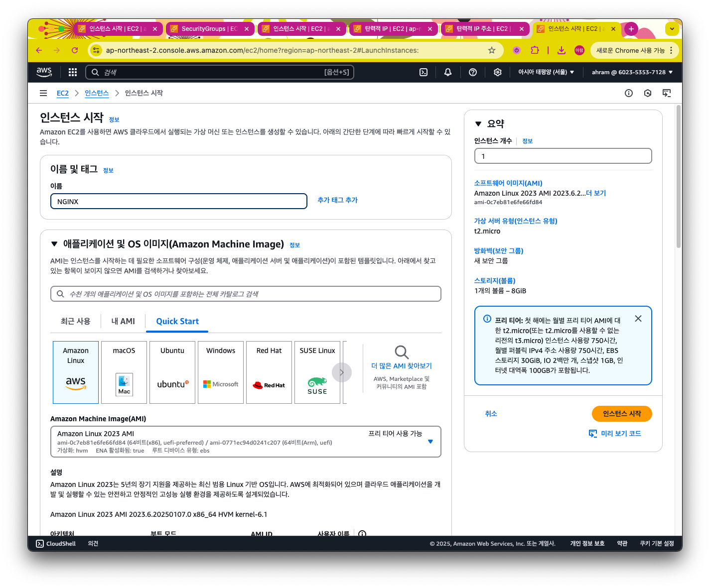Click the instance name field NGINX
710x588 pixels.
179,201
